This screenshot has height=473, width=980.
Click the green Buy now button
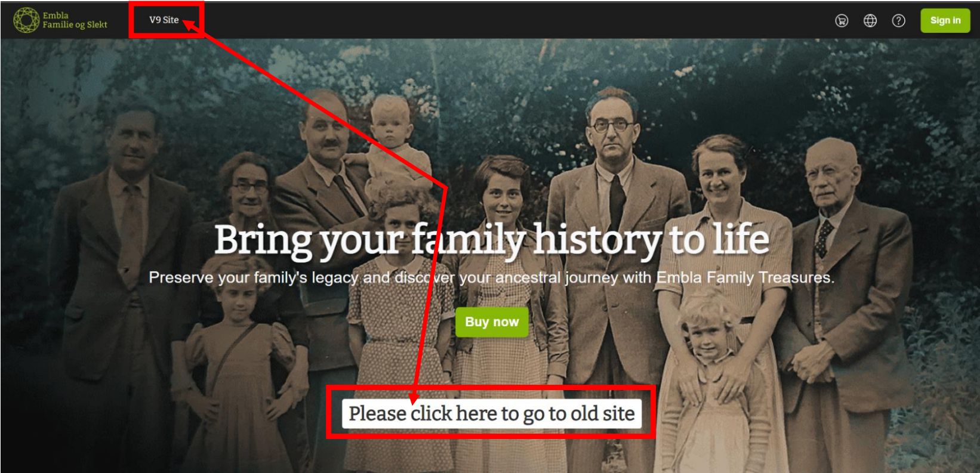[492, 322]
